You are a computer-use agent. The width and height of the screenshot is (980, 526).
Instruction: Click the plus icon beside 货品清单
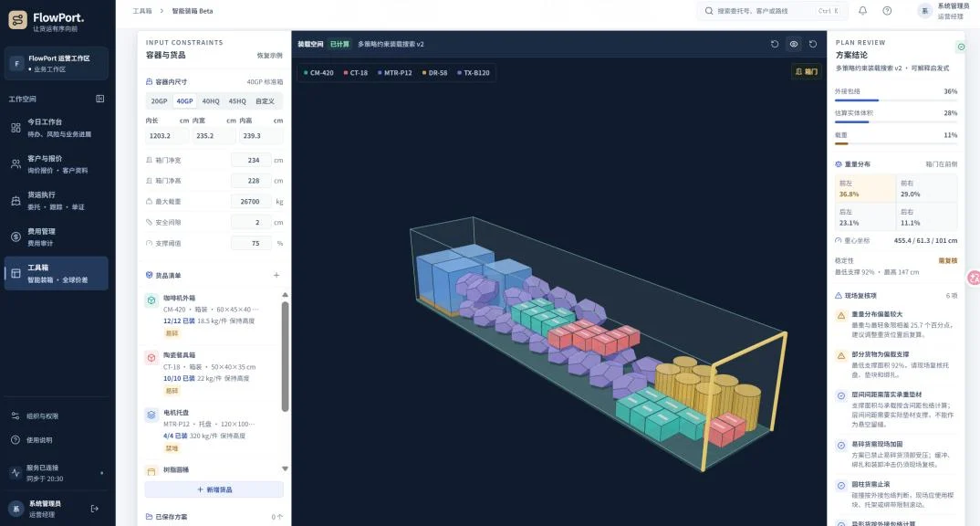coord(276,275)
